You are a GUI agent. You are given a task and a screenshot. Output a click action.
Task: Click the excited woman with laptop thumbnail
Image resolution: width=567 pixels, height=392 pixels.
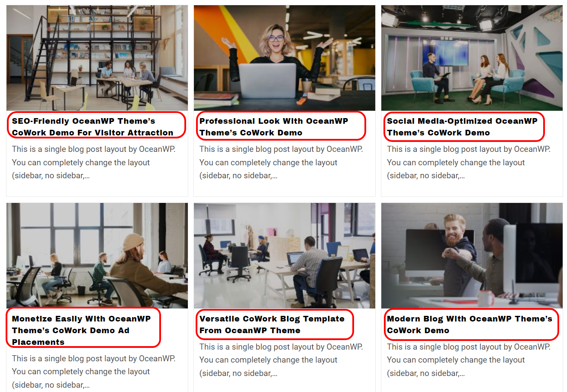click(x=284, y=58)
